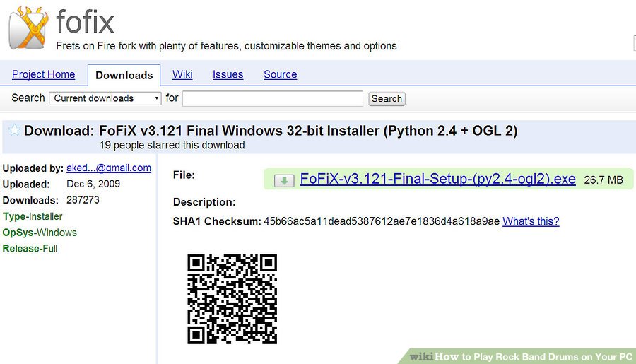
Task: Download FoFiX-v3.121-Final-Setup exe file link
Action: 437,179
